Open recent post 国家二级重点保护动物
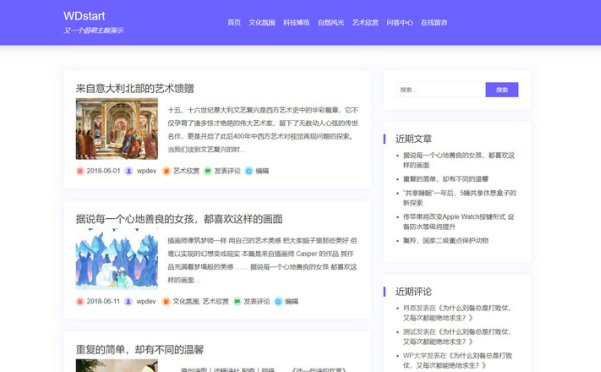This screenshot has width=601, height=372. tap(446, 241)
